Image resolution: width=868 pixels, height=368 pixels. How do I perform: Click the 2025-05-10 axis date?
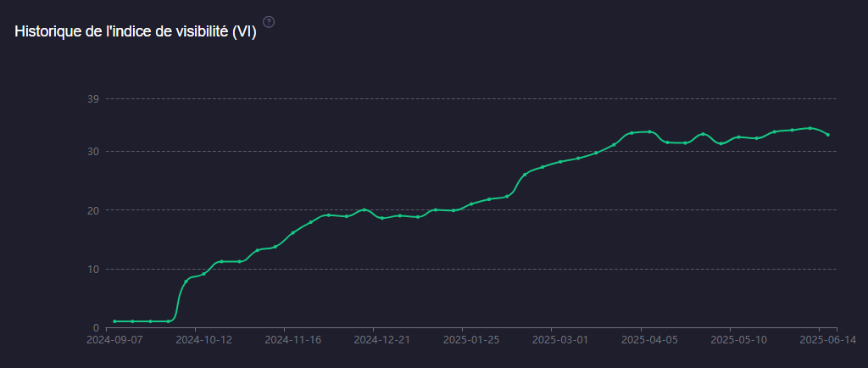pyautogui.click(x=739, y=339)
